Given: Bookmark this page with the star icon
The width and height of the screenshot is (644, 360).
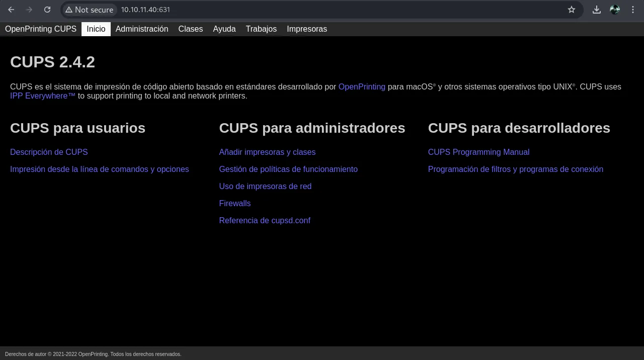Looking at the screenshot, I should [572, 10].
